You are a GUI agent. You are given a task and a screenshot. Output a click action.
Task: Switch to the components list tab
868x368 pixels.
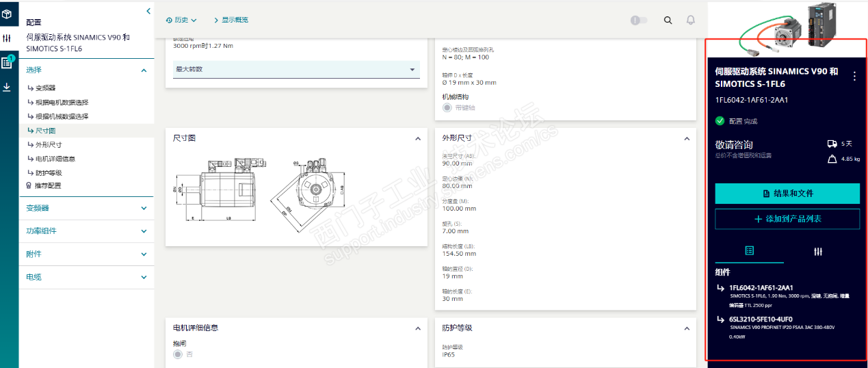click(x=749, y=251)
